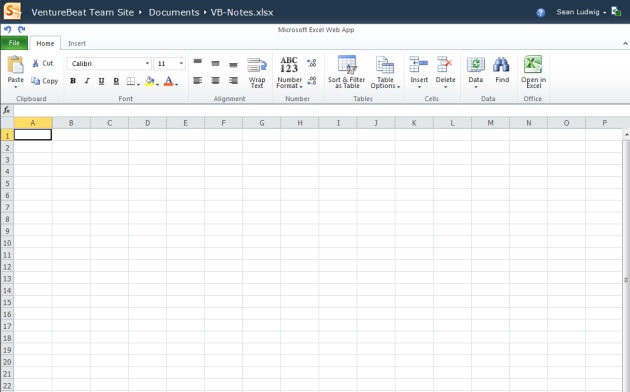Click the SharePoint site logo icon
Screen dimensions: 630x392
12,11
